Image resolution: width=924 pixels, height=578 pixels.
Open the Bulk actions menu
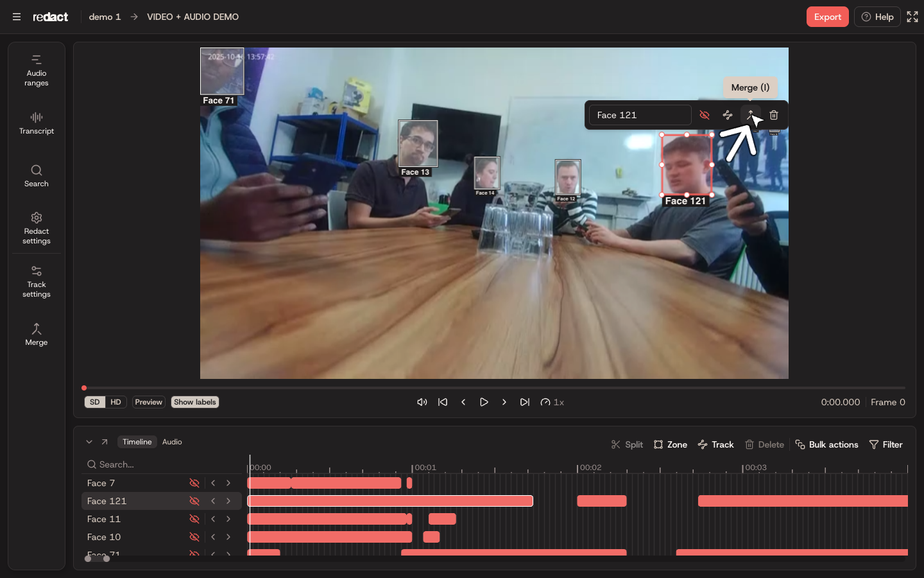point(826,444)
